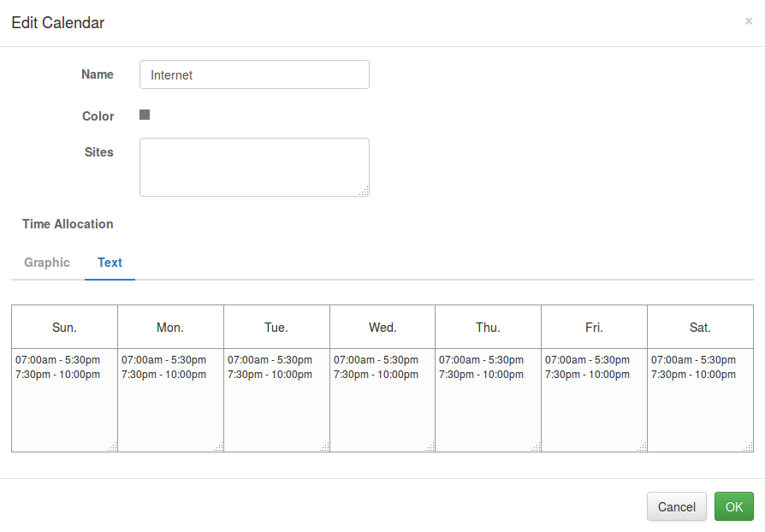
Task: Click the Name input field containing Internet
Action: pos(254,75)
